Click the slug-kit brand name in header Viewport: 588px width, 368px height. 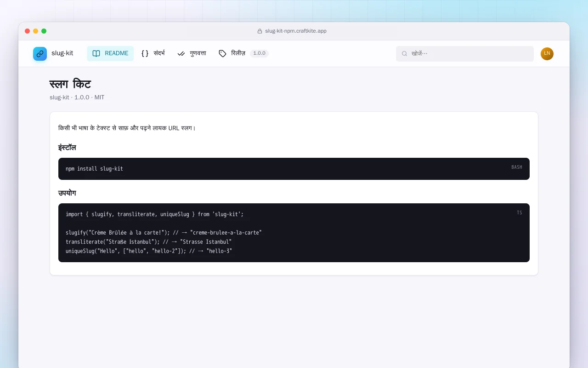coord(62,53)
